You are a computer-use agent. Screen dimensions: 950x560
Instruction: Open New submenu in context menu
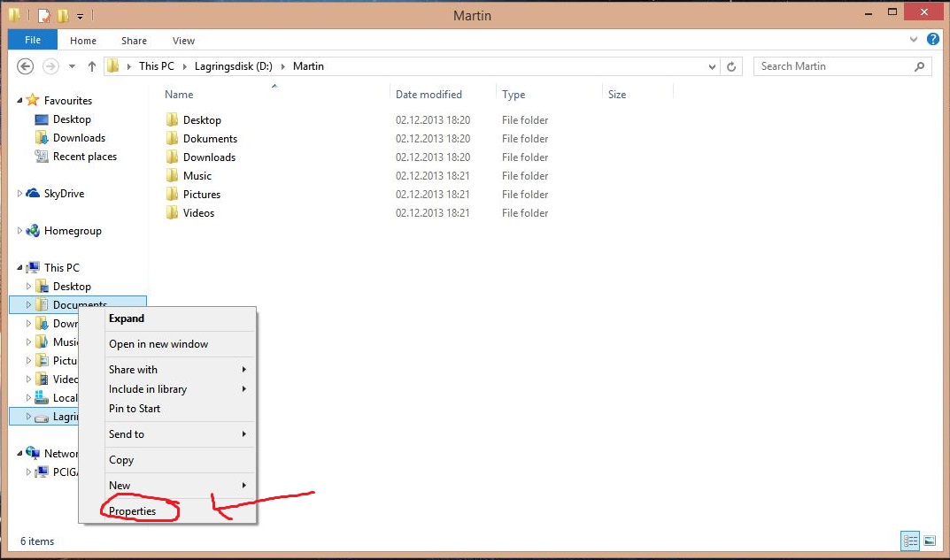(180, 485)
